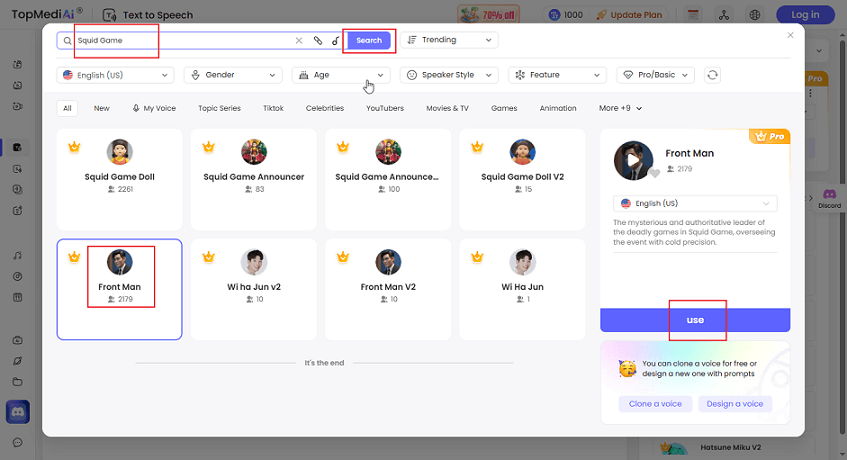
Task: Click the TopMediAi logo
Action: click(x=47, y=14)
